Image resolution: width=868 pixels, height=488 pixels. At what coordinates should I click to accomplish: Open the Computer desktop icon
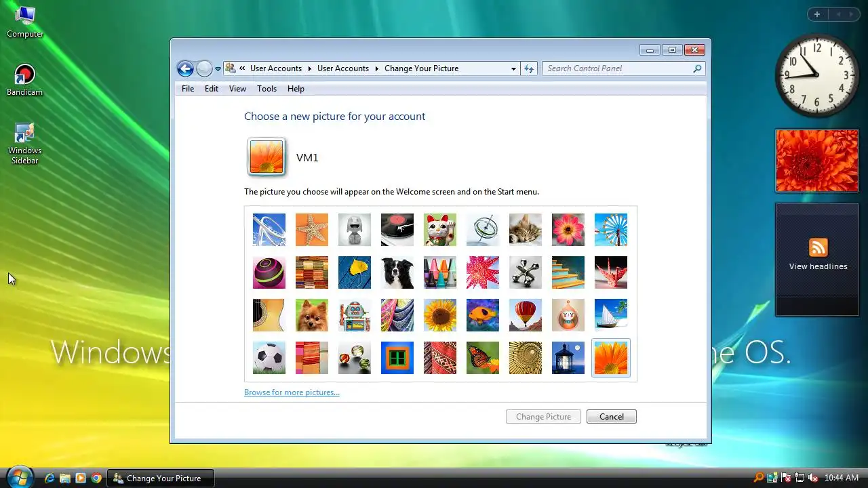coord(25,22)
